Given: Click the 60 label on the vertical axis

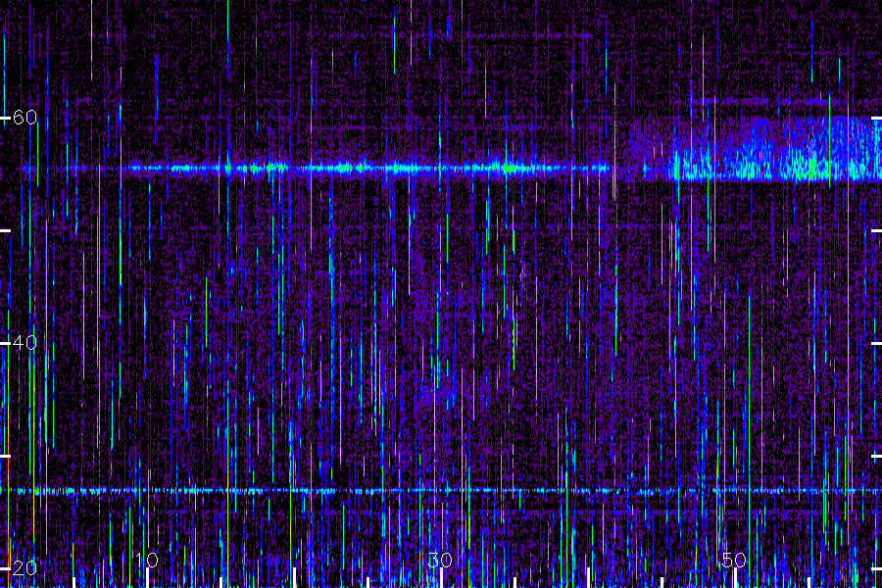Looking at the screenshot, I should [x=24, y=118].
